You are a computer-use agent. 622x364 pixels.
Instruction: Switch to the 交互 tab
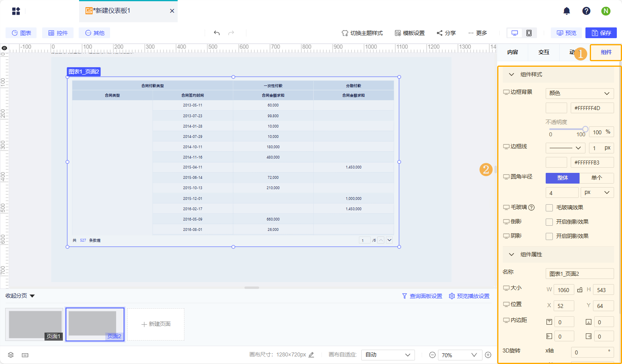tap(544, 52)
